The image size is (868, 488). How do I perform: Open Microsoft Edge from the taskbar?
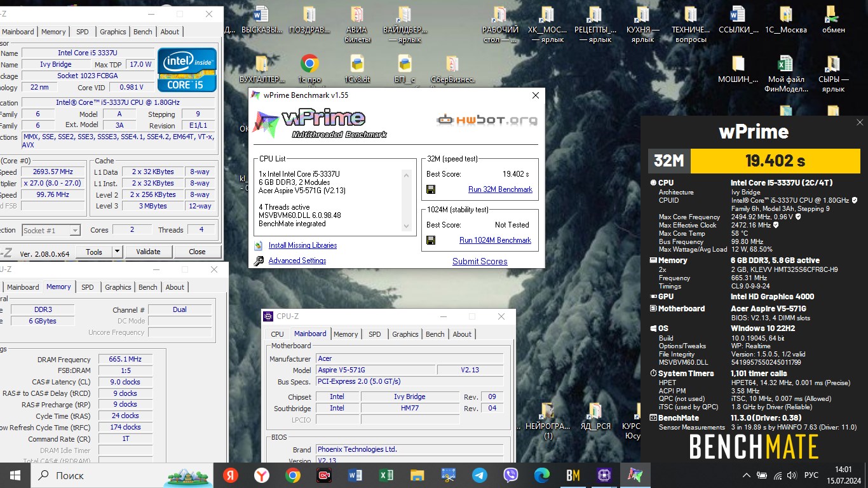click(541, 475)
